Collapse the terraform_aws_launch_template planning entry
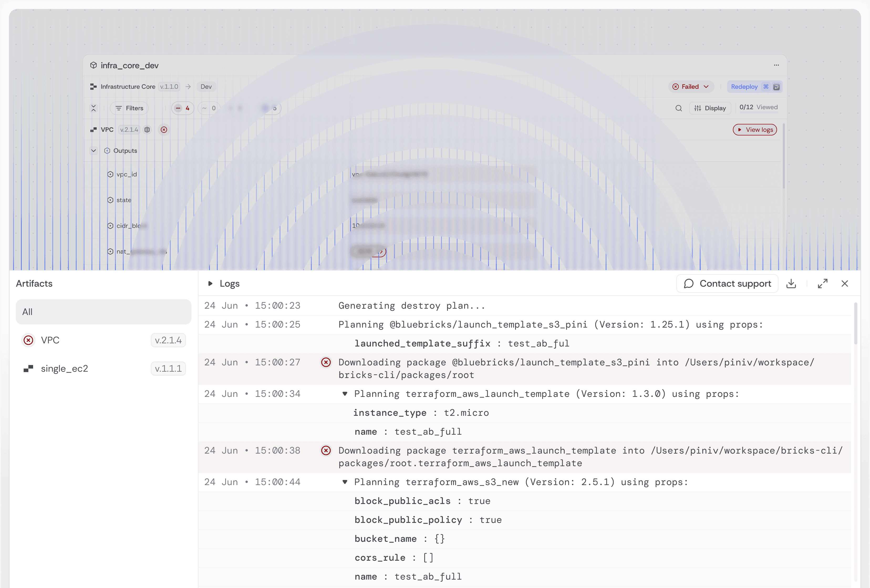 tap(345, 393)
